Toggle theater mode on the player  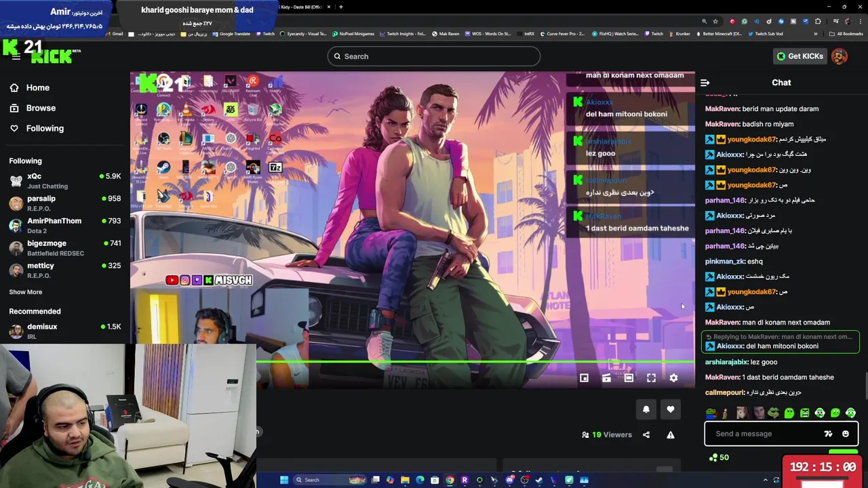629,378
